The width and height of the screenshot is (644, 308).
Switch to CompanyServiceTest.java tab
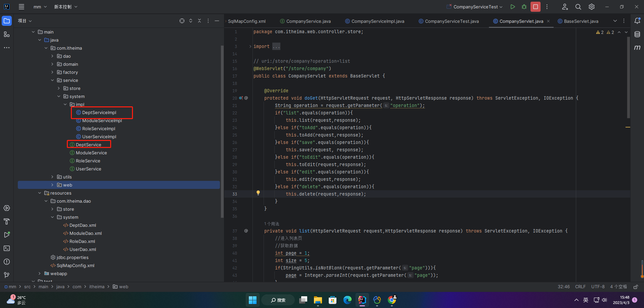pos(449,21)
